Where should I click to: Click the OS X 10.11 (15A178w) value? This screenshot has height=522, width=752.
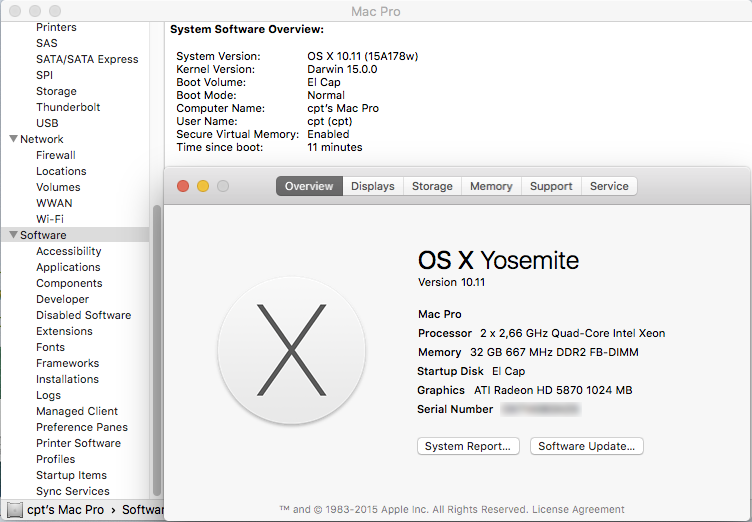(363, 56)
